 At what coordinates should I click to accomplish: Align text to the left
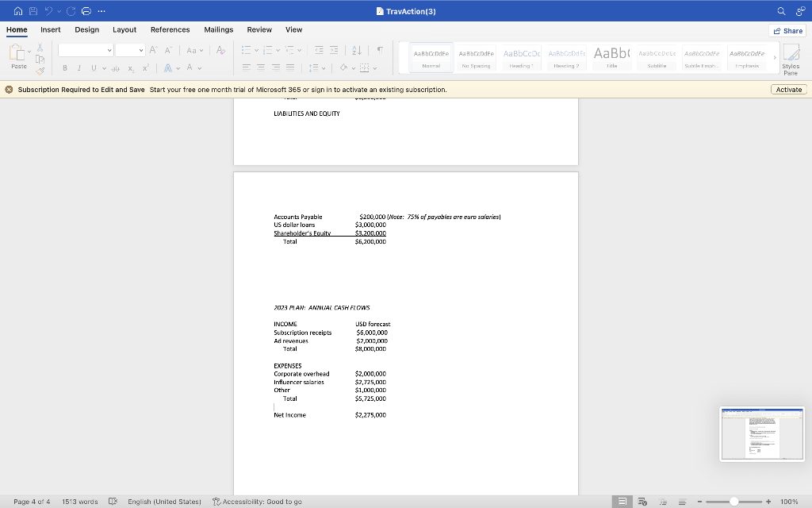247,67
